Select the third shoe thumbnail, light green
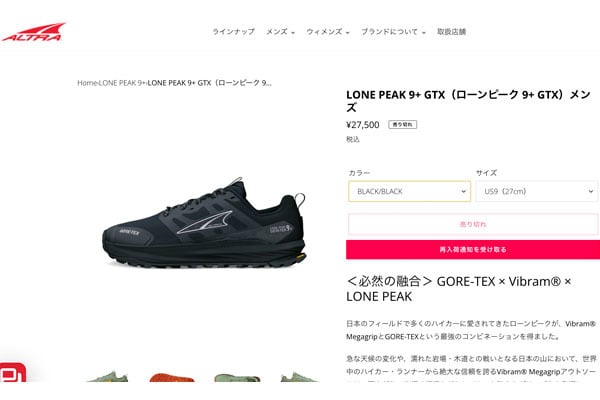The image size is (600, 400). [x=237, y=377]
